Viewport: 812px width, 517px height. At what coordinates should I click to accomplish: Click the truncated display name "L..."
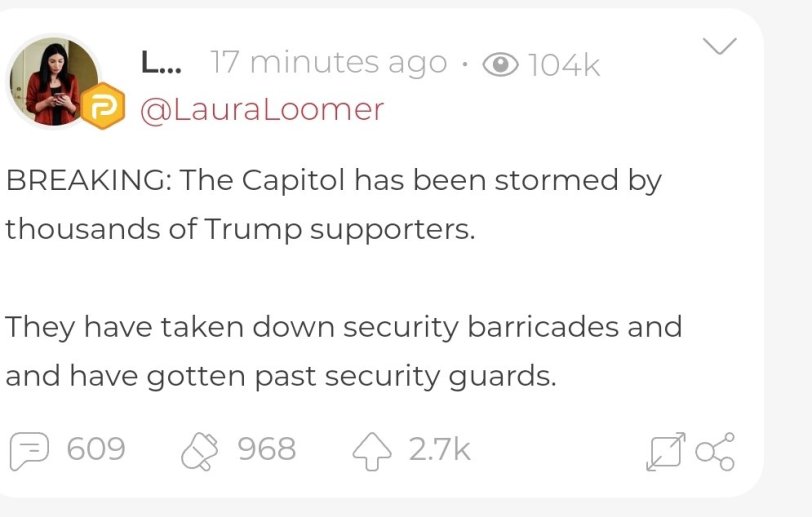tap(161, 64)
